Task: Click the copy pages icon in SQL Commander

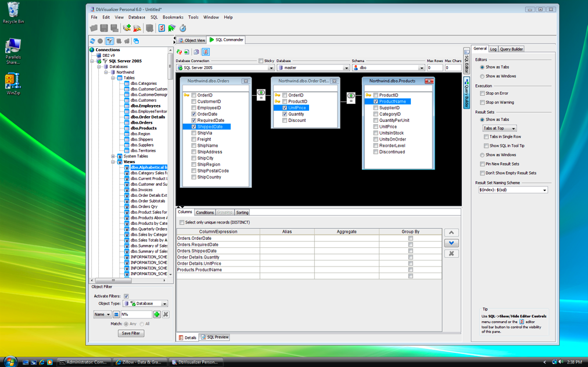Action: pos(196,52)
